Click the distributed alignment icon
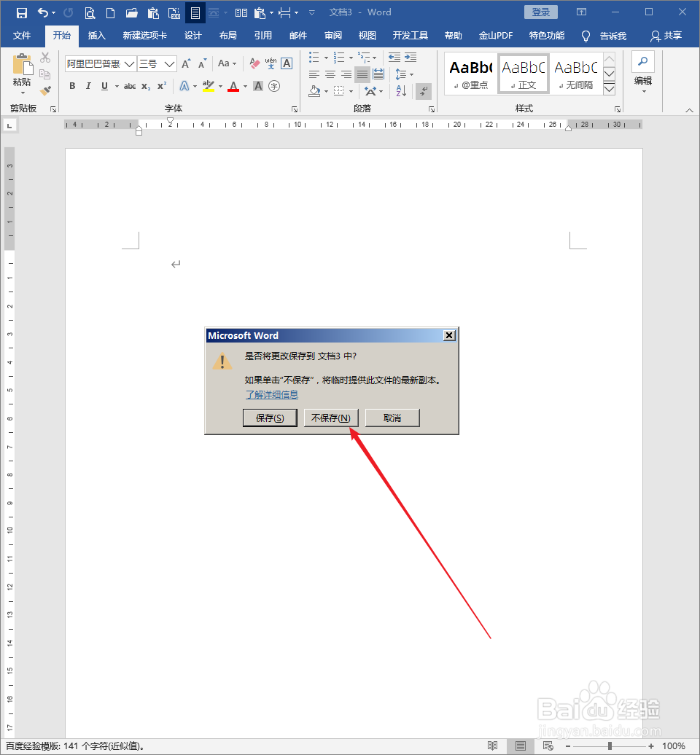The image size is (700, 755). [378, 74]
